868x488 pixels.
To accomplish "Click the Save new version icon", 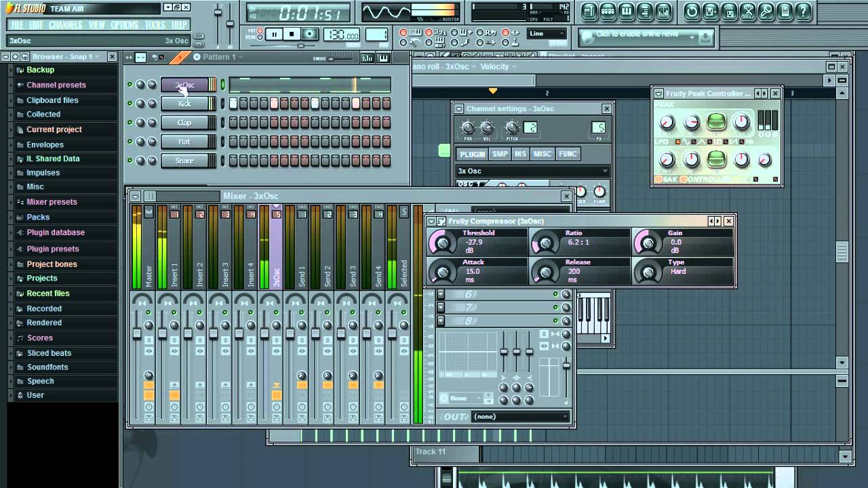I will pyautogui.click(x=711, y=11).
